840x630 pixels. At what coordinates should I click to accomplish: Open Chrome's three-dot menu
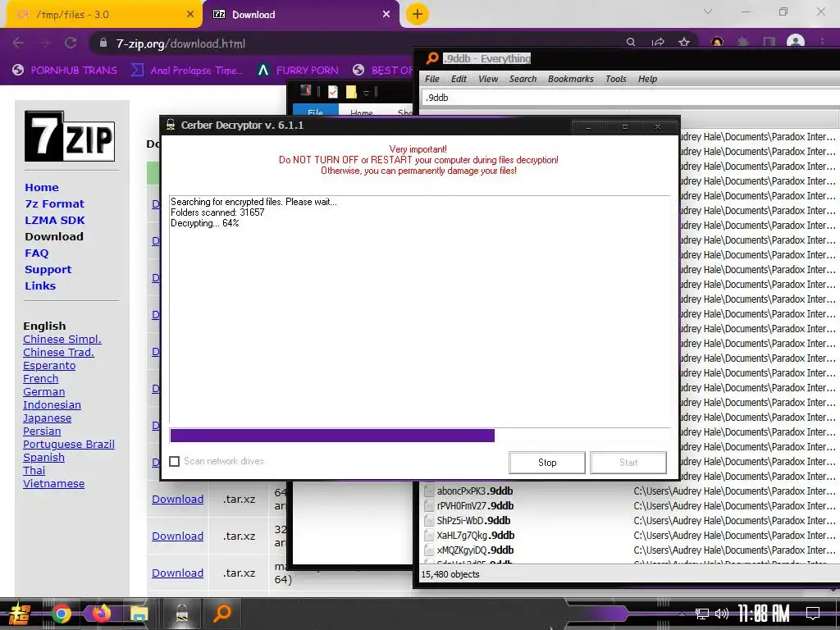pos(822,42)
